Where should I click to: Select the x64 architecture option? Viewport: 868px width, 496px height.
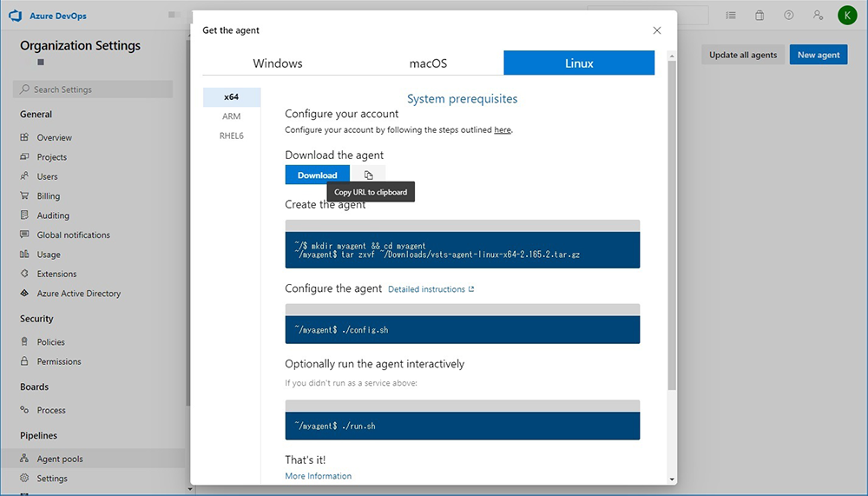(x=232, y=97)
